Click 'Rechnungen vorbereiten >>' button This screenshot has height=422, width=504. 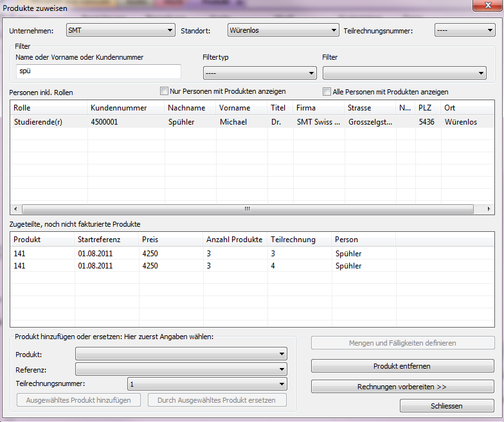(x=402, y=387)
